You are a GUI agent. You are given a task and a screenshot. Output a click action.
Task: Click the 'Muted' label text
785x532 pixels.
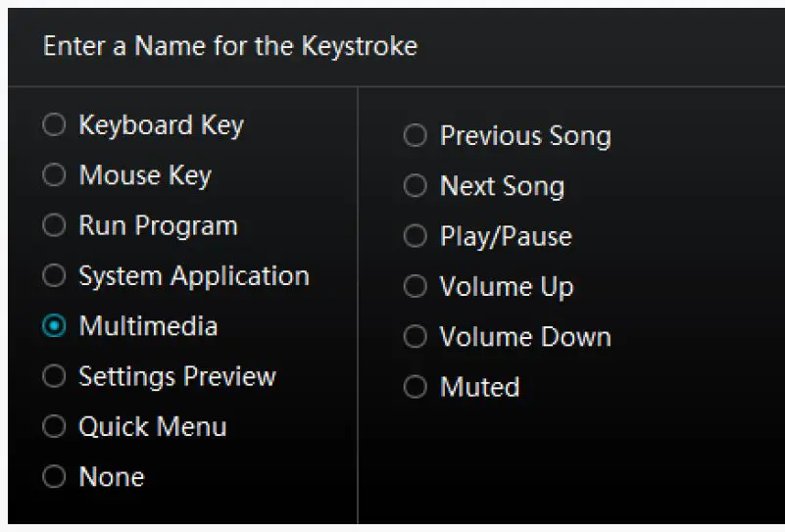coord(479,387)
